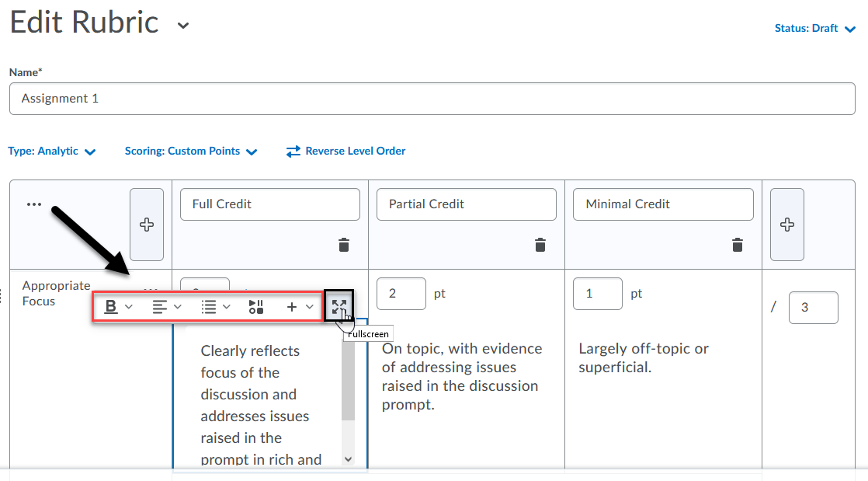Click the Partial Credit points field
The image size is (868, 481).
[x=401, y=294]
